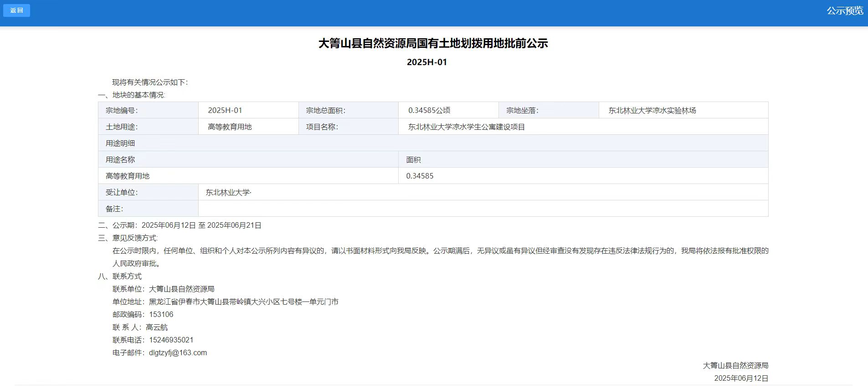Click the 受让单位 label cell
This screenshot has height=388, width=868.
[x=148, y=192]
